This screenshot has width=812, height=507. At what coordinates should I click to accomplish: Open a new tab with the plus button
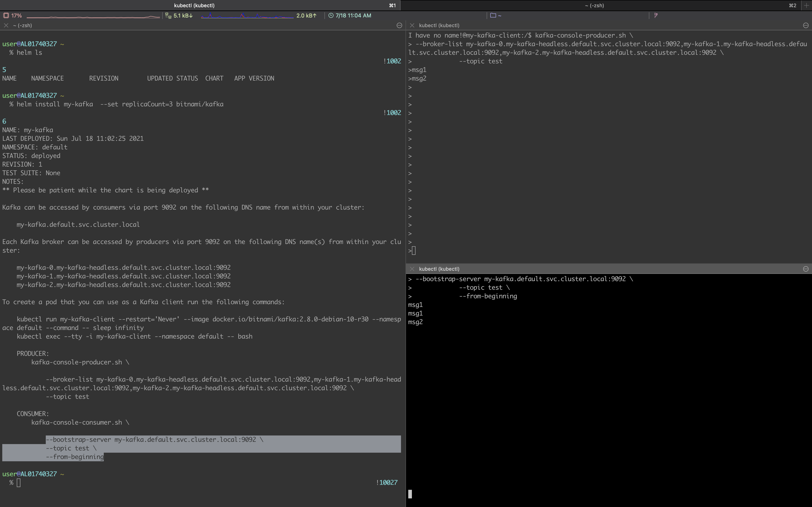tap(806, 5)
